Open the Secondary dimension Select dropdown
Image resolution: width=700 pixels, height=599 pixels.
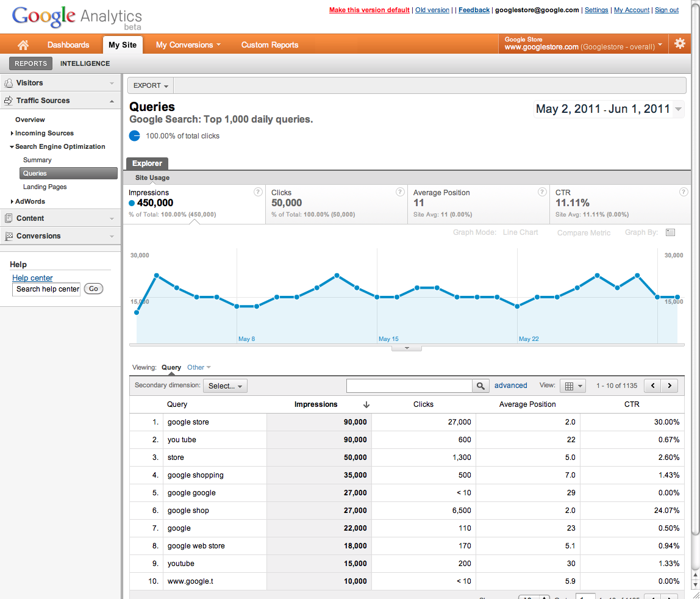pyautogui.click(x=225, y=386)
